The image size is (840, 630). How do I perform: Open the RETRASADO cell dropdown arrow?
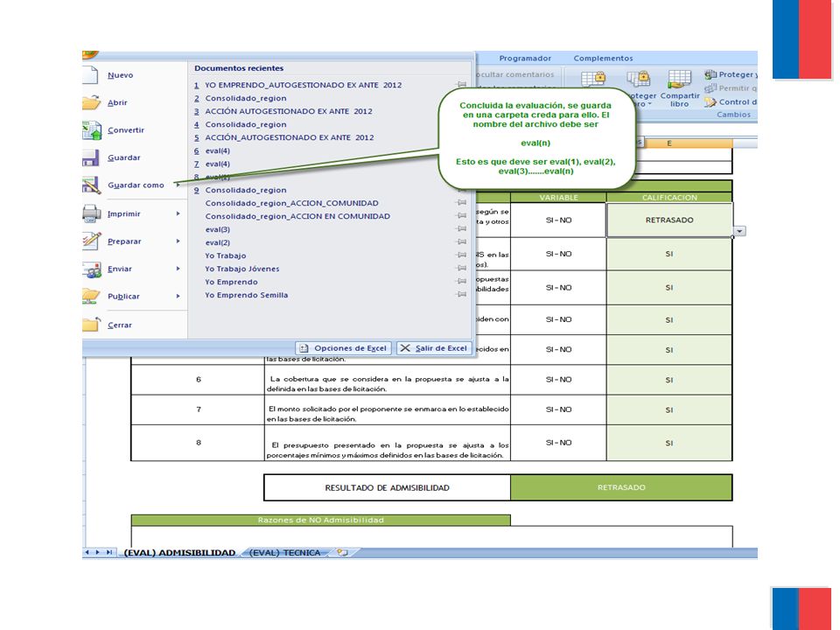coord(740,231)
